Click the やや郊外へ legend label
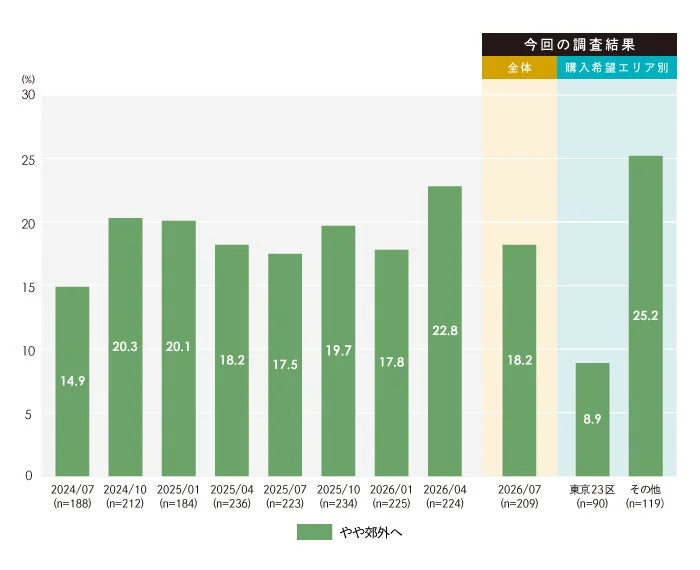 (x=371, y=532)
